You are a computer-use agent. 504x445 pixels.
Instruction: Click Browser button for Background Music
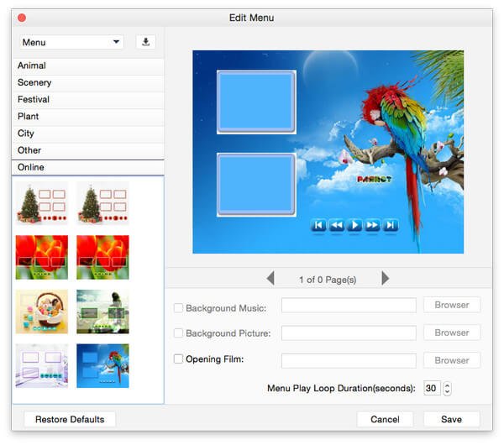point(452,305)
